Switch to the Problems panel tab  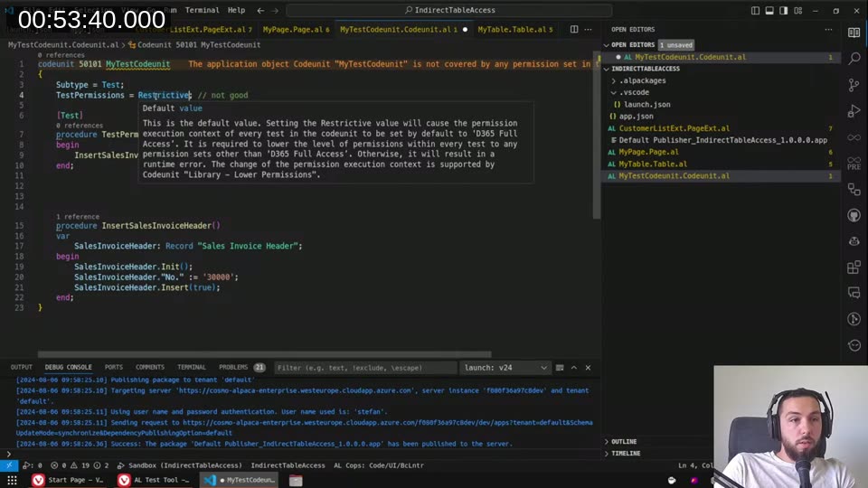pyautogui.click(x=241, y=368)
